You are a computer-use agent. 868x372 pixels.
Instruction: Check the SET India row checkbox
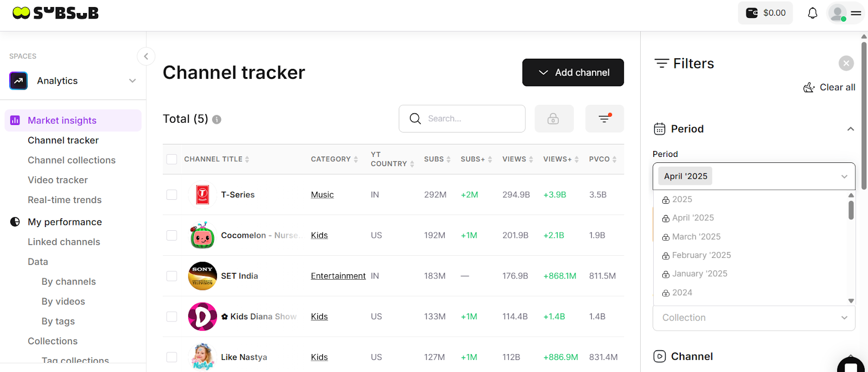(x=172, y=276)
